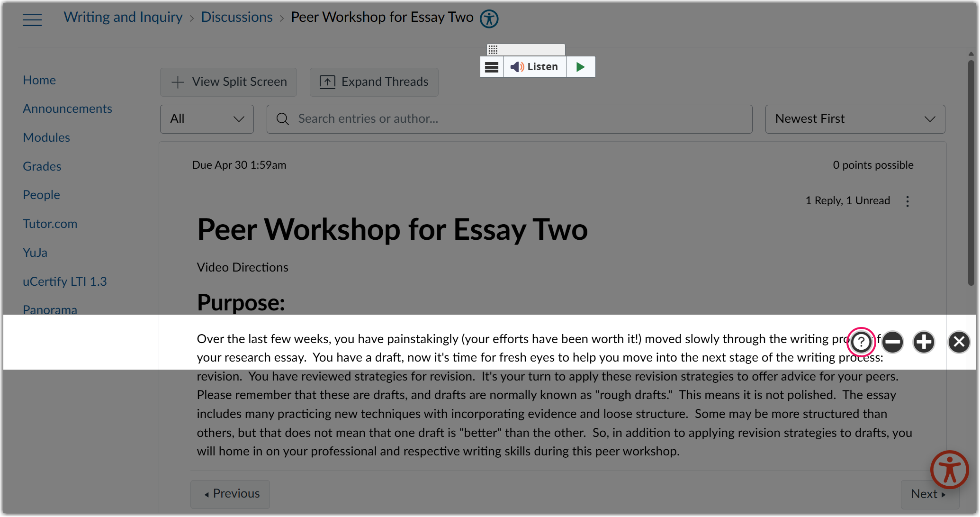Click Discussions breadcrumb link
980x517 pixels.
point(237,17)
